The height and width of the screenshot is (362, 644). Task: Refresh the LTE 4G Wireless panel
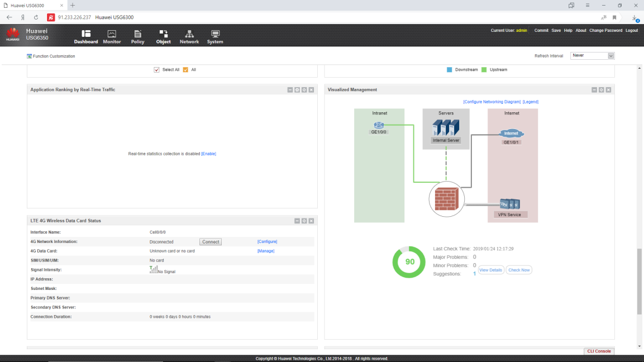pos(304,221)
